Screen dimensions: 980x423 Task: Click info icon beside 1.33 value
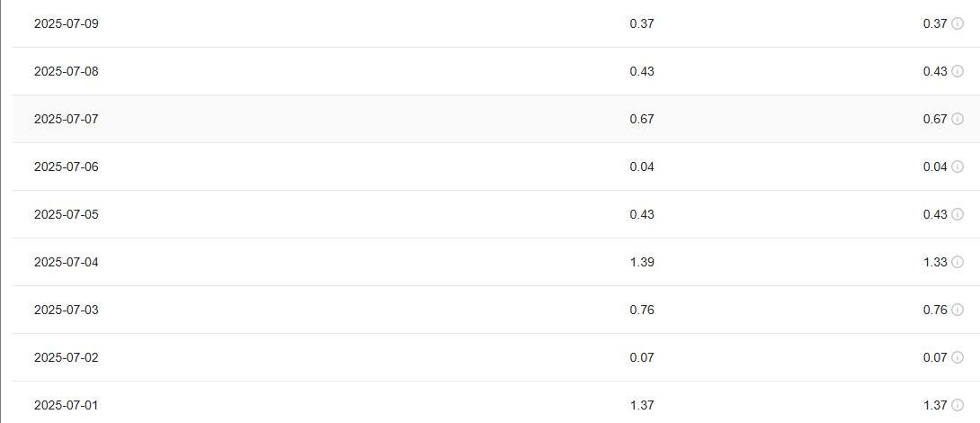pyautogui.click(x=957, y=262)
